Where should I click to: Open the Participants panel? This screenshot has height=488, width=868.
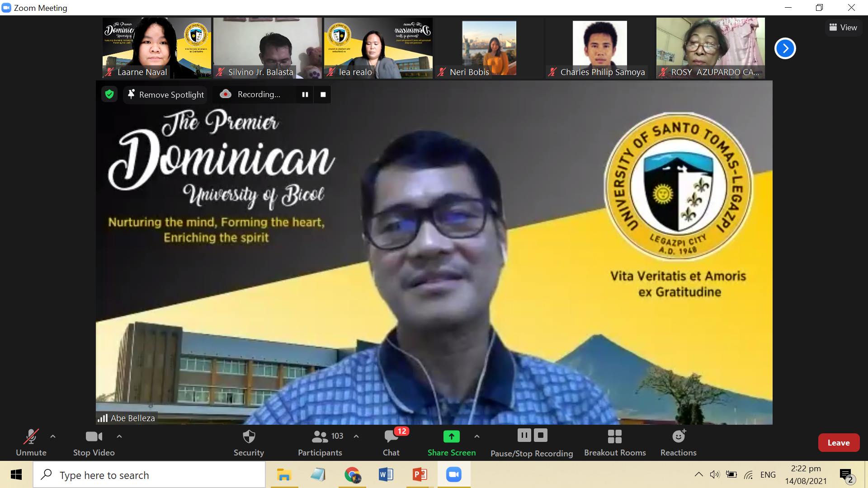point(320,442)
